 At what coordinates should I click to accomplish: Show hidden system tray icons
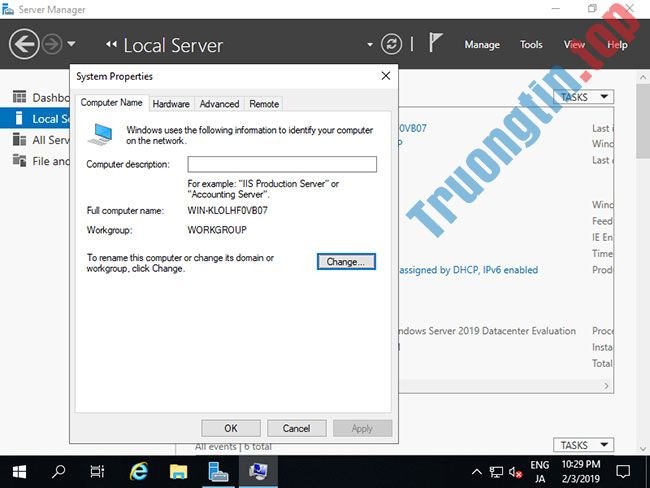click(477, 471)
